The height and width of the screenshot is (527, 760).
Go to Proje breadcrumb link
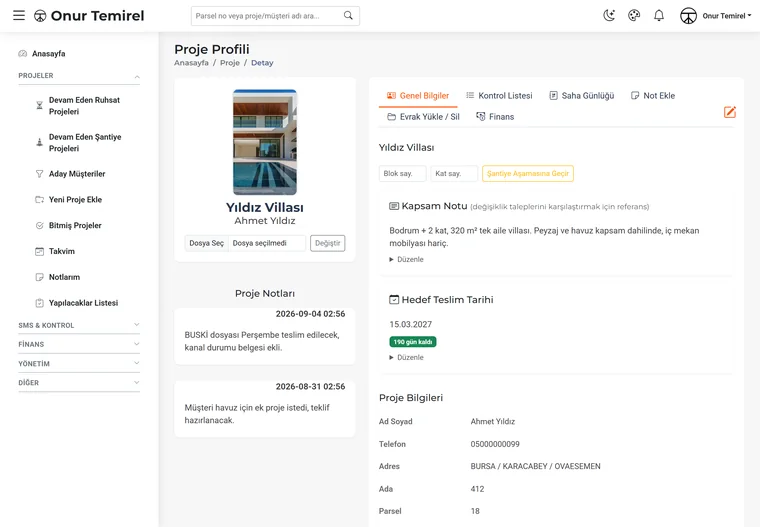230,63
